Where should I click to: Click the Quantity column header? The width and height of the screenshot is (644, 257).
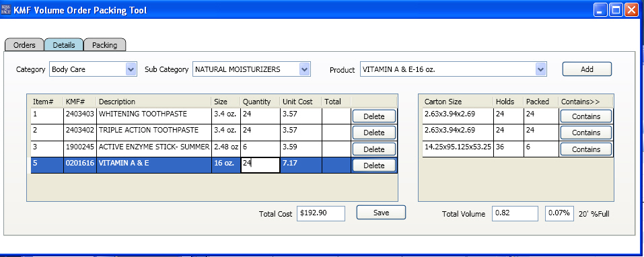[260, 102]
